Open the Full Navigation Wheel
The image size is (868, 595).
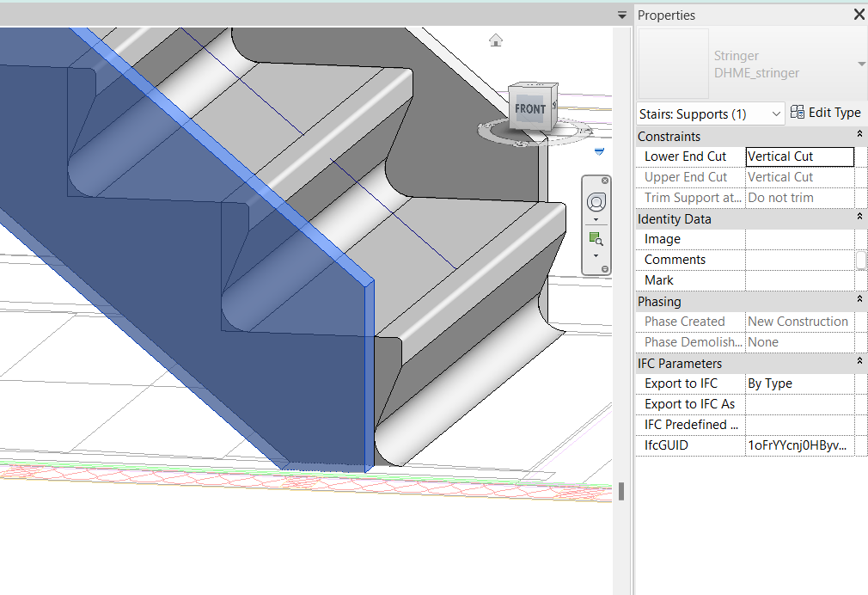click(x=596, y=201)
